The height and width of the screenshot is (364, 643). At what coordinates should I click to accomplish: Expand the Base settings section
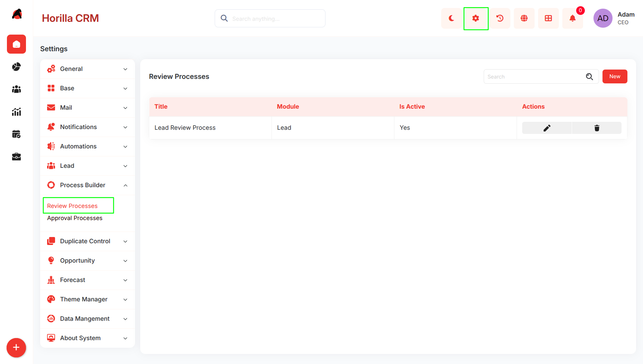[x=88, y=88]
